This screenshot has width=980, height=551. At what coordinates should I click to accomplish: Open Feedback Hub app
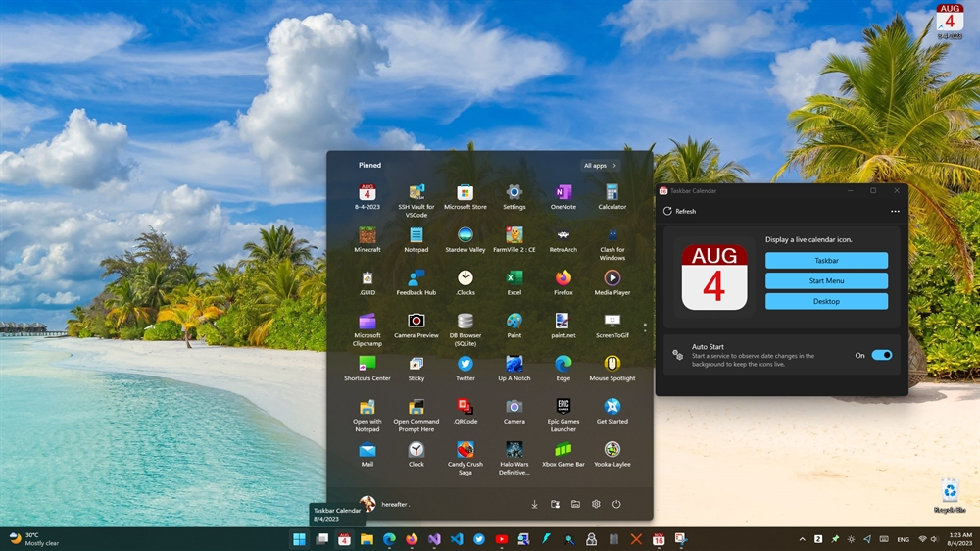(x=416, y=282)
